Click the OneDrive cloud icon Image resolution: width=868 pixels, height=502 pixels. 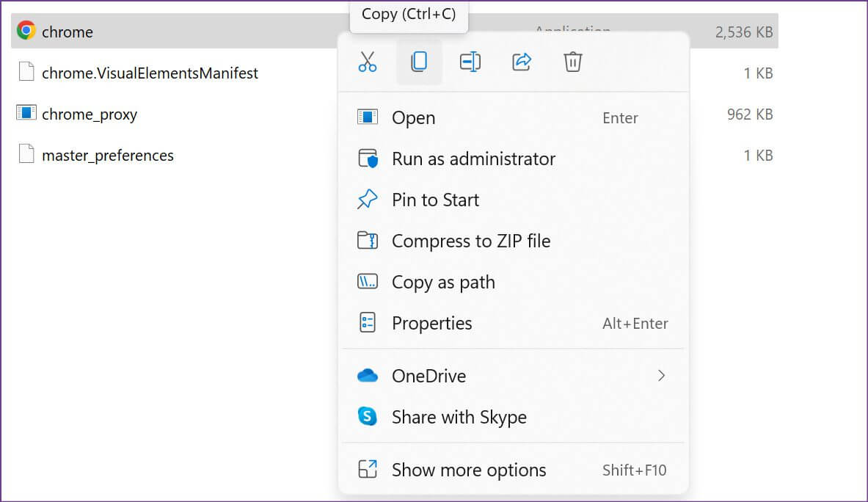coord(368,376)
